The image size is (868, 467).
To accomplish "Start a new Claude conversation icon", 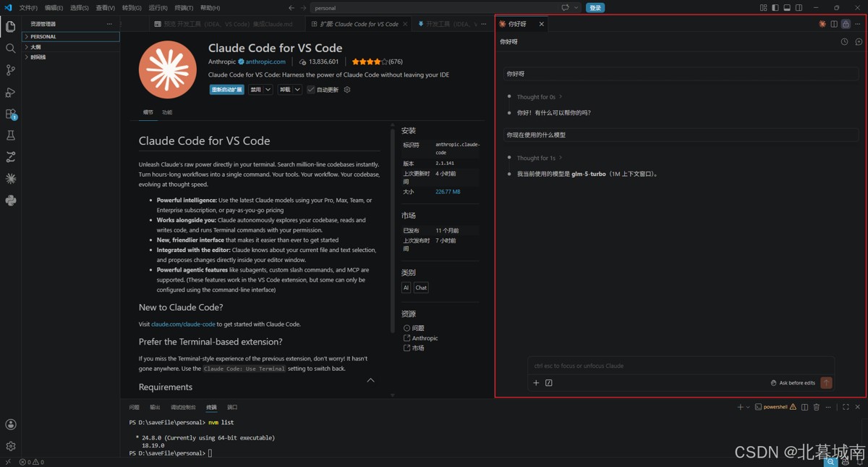I will [x=859, y=42].
